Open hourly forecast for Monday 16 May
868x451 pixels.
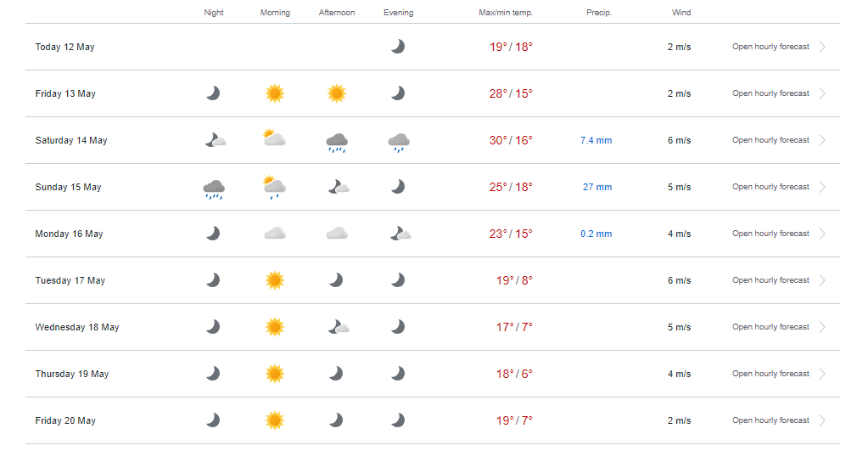[x=770, y=234]
